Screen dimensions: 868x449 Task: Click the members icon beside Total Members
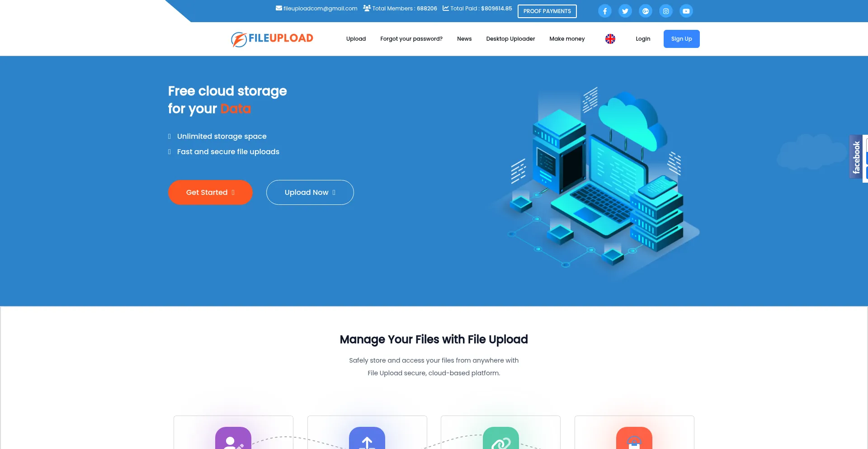(x=367, y=8)
